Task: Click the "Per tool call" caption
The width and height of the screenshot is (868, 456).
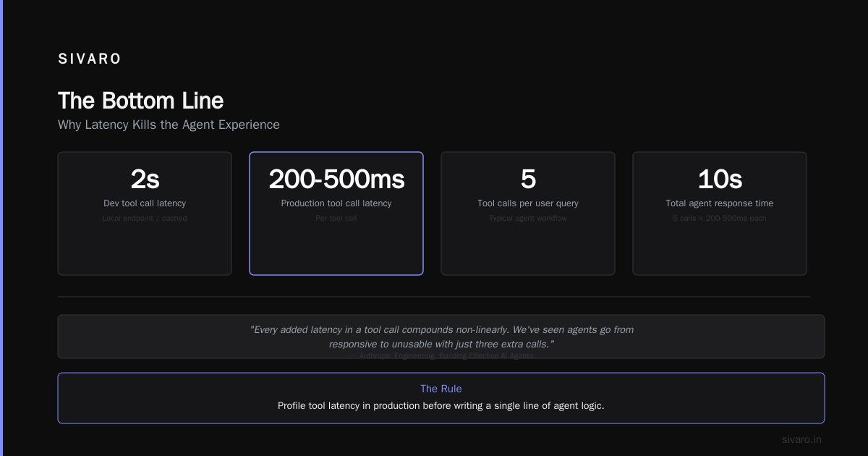Action: [336, 219]
